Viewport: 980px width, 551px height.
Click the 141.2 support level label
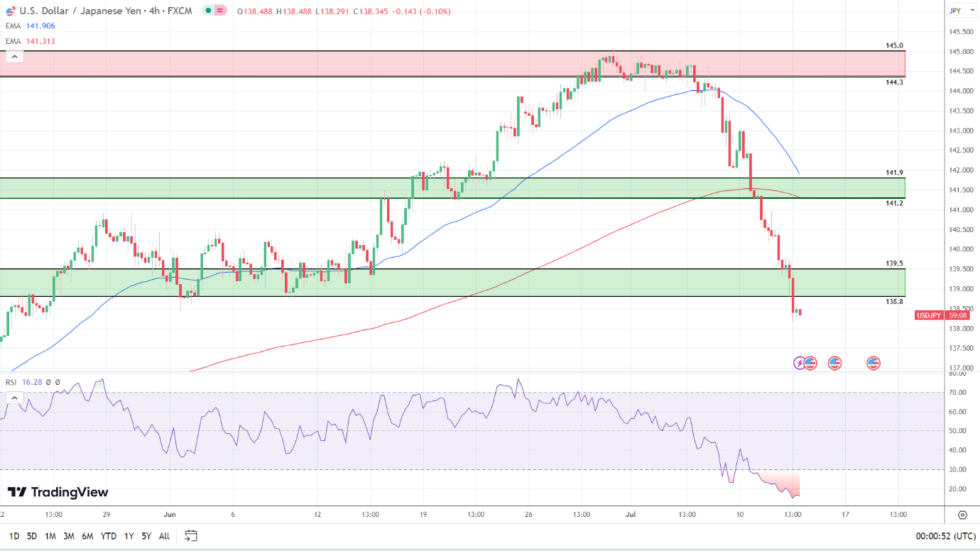tap(894, 204)
